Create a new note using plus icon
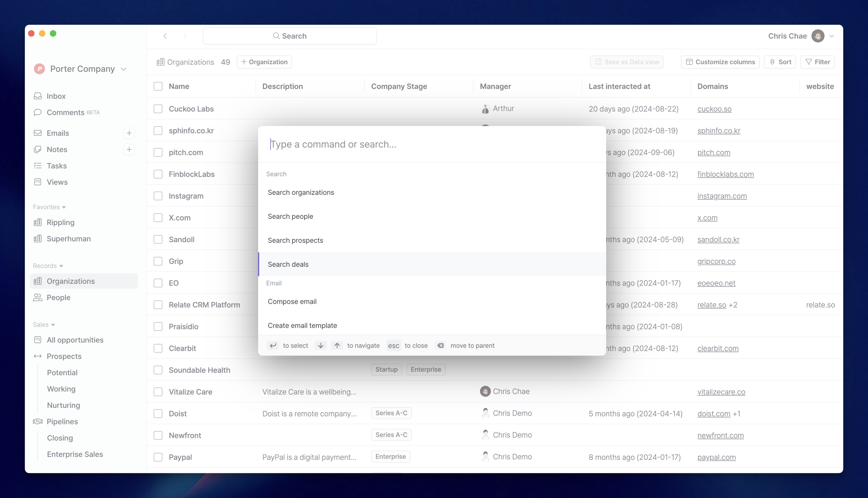Screen dimensions: 868x498 [129, 149]
